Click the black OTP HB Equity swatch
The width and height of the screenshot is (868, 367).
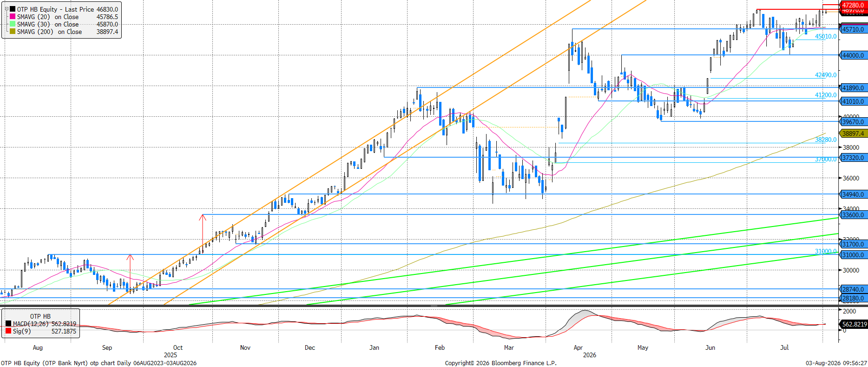pyautogui.click(x=13, y=9)
